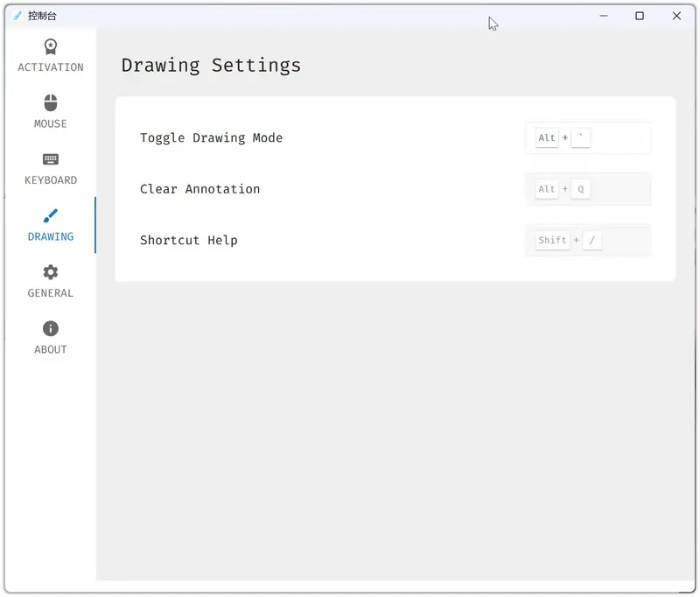Click the About info circle icon
The width and height of the screenshot is (700, 597).
pos(51,328)
